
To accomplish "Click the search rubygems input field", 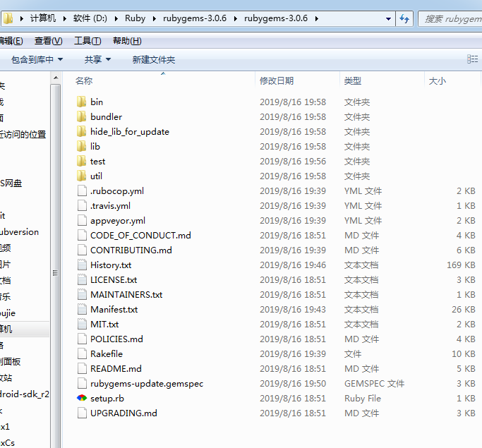I will (450, 19).
